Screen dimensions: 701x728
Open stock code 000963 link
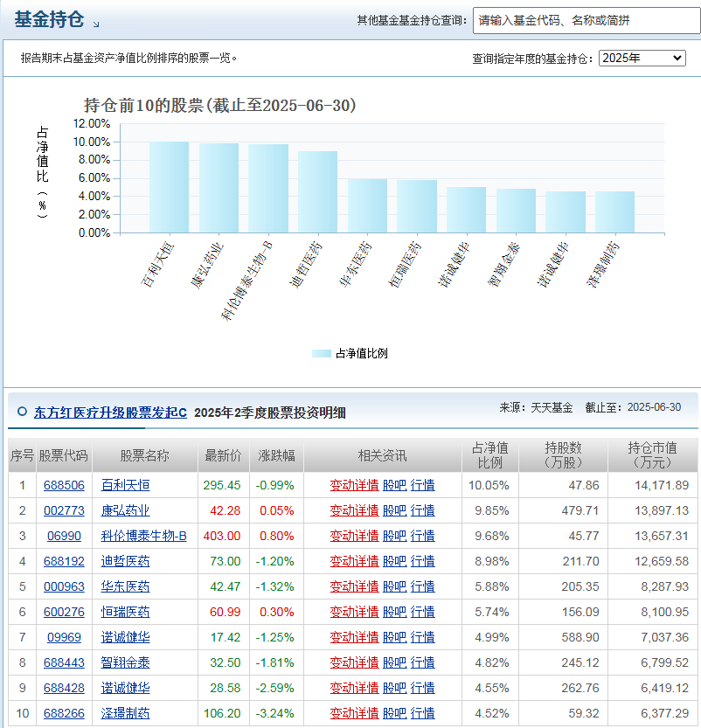point(64,586)
